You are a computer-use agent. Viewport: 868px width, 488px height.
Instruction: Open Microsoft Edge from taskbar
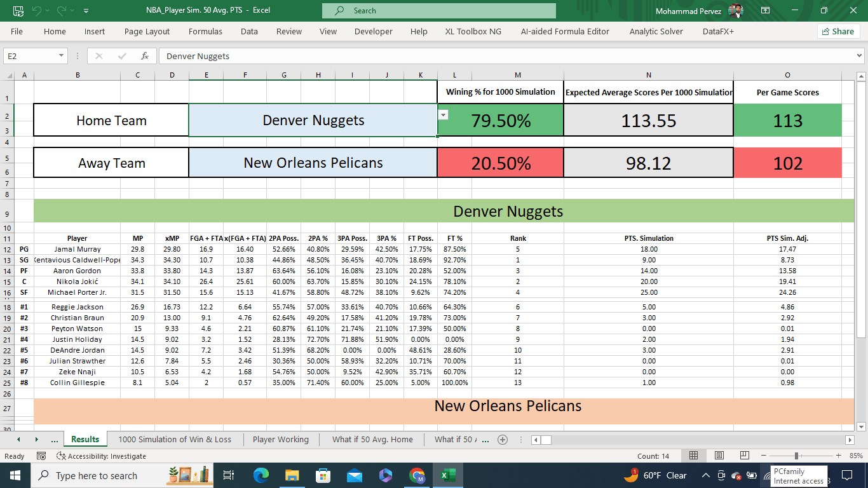pos(261,475)
